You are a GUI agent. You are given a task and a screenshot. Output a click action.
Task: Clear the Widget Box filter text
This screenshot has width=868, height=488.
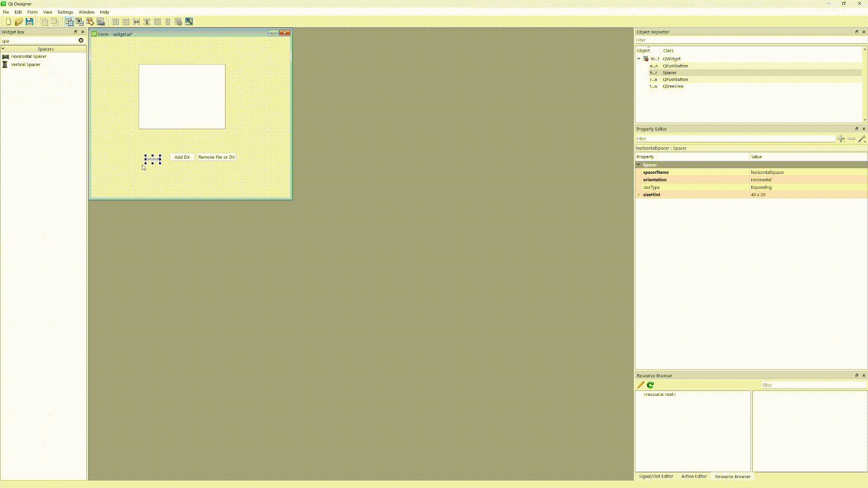(81, 40)
